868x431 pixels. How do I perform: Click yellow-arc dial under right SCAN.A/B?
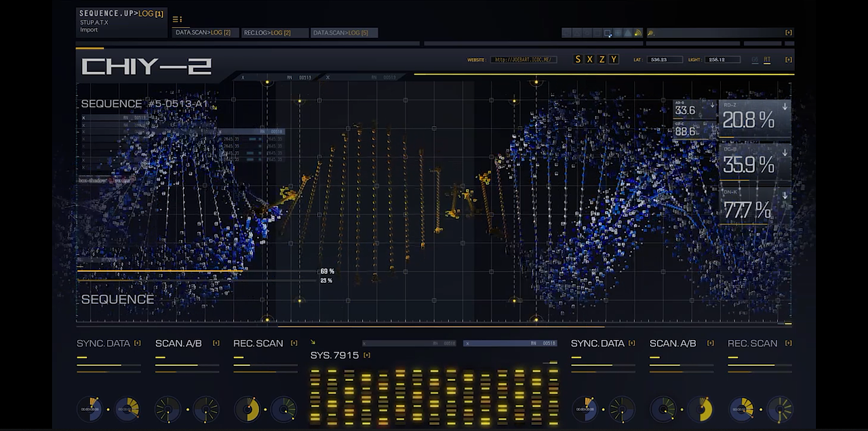pyautogui.click(x=701, y=409)
